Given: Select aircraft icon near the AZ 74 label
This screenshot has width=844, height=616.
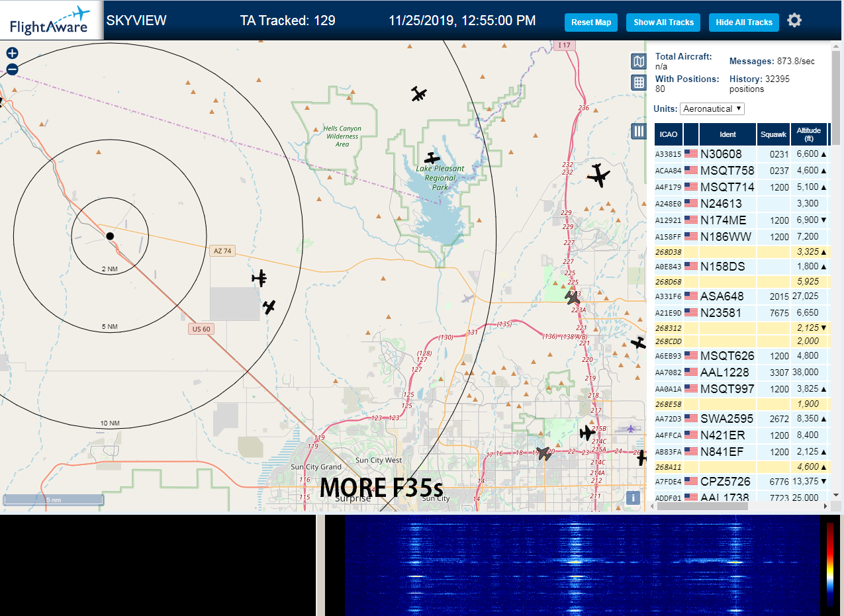Looking at the screenshot, I should 259,278.
